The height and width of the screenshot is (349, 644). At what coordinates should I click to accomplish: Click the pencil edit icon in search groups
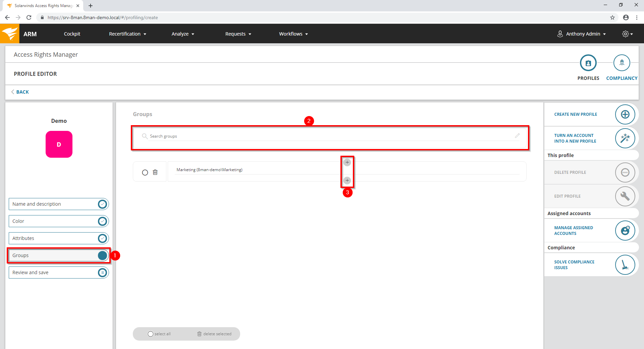click(x=517, y=136)
